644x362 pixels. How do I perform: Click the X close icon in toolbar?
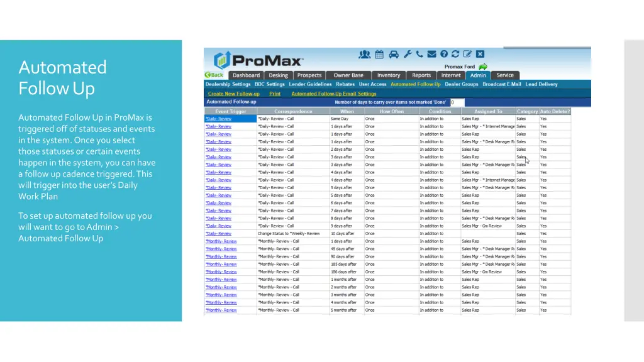(x=480, y=54)
